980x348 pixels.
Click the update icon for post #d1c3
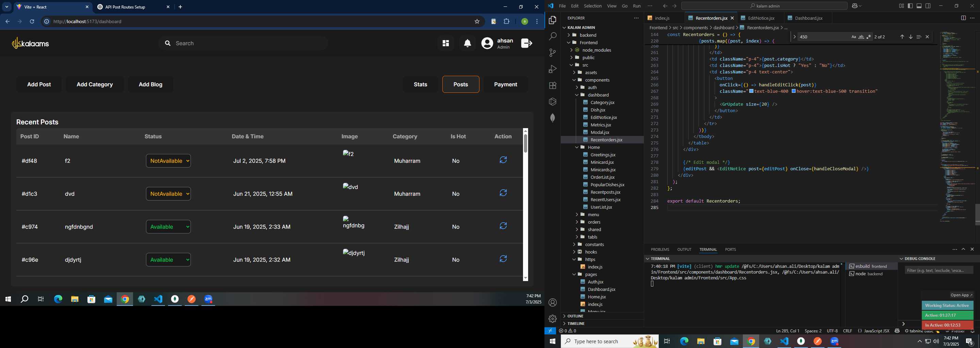pyautogui.click(x=503, y=193)
